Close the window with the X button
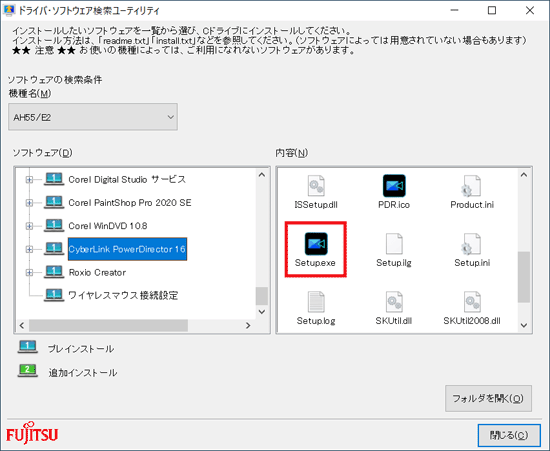Screen dimensions: 550x451 pyautogui.click(x=530, y=11)
